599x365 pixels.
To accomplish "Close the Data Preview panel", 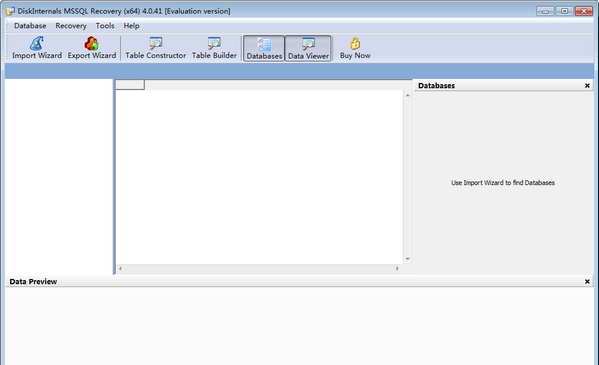I will pyautogui.click(x=587, y=282).
